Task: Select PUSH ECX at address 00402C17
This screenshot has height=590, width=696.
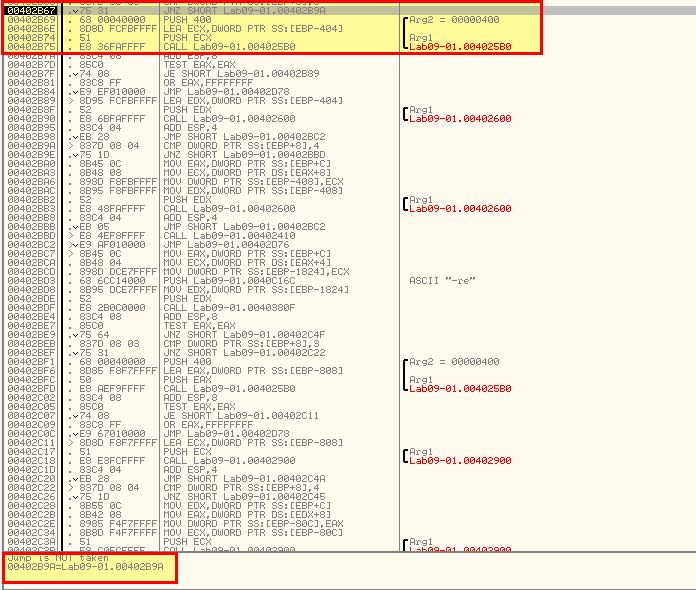Action: (x=187, y=451)
